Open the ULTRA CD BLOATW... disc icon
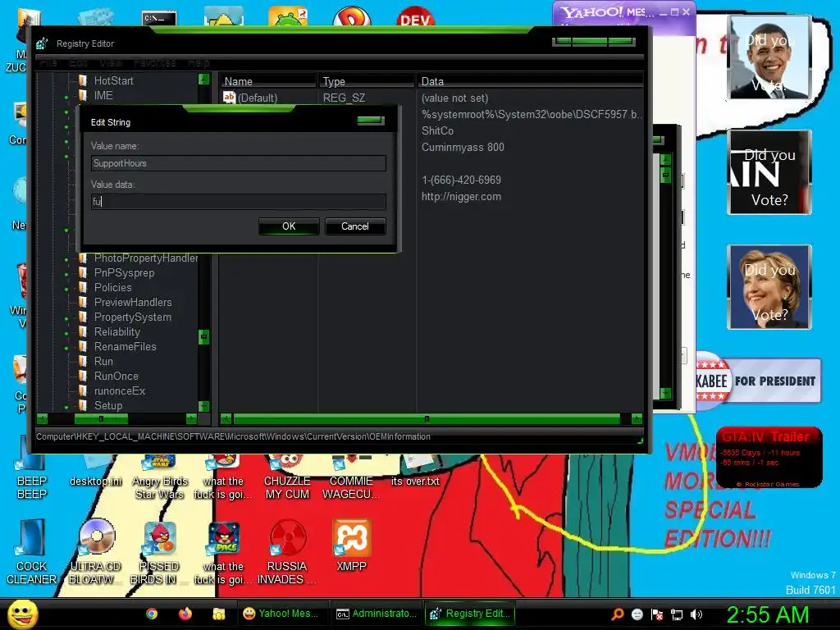 97,536
